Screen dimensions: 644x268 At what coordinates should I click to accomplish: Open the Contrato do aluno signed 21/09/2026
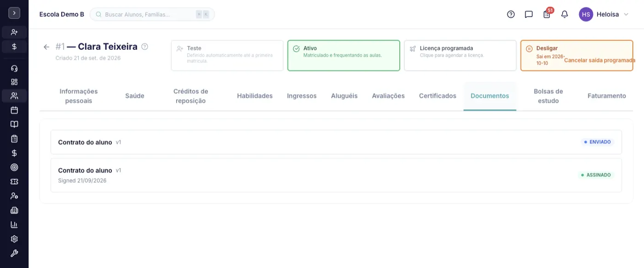336,175
